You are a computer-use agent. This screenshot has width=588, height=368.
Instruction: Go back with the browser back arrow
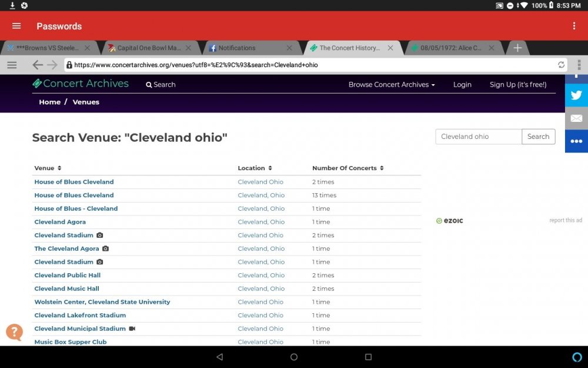pos(38,65)
